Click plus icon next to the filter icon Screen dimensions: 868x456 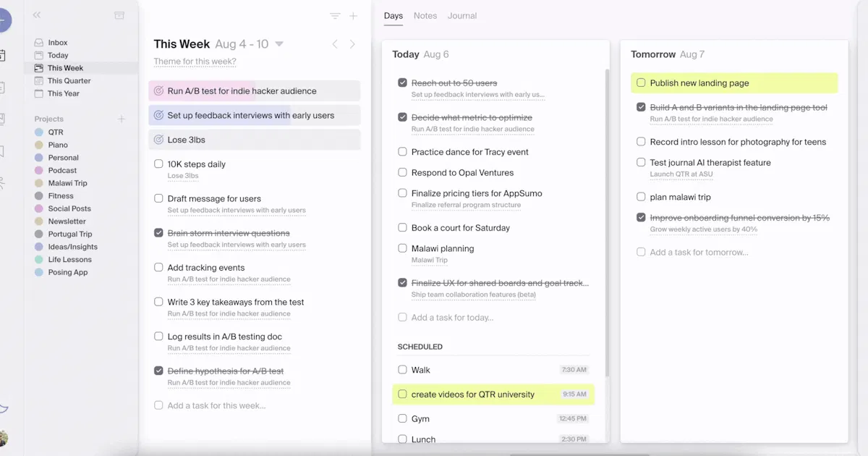tap(354, 16)
